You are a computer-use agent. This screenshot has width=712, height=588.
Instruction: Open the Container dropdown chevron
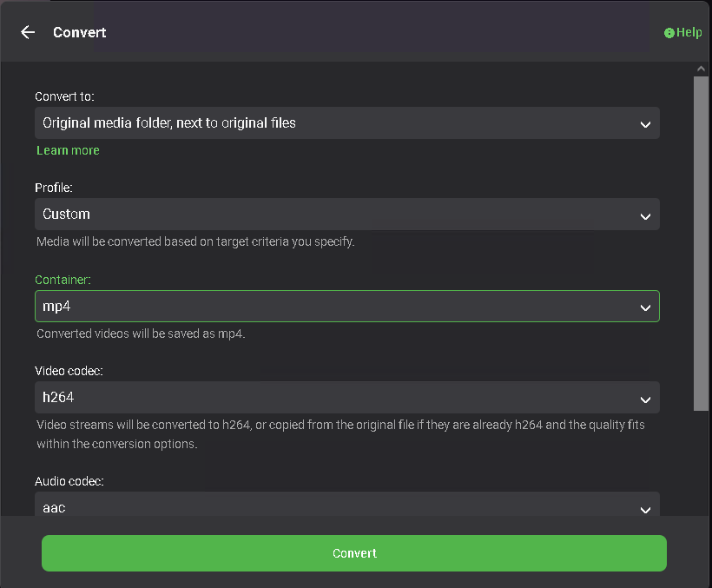[x=645, y=306]
